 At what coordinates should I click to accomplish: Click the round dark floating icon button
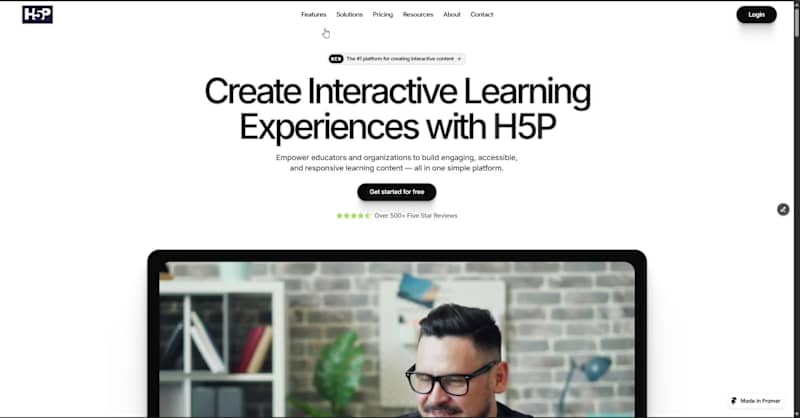point(783,209)
